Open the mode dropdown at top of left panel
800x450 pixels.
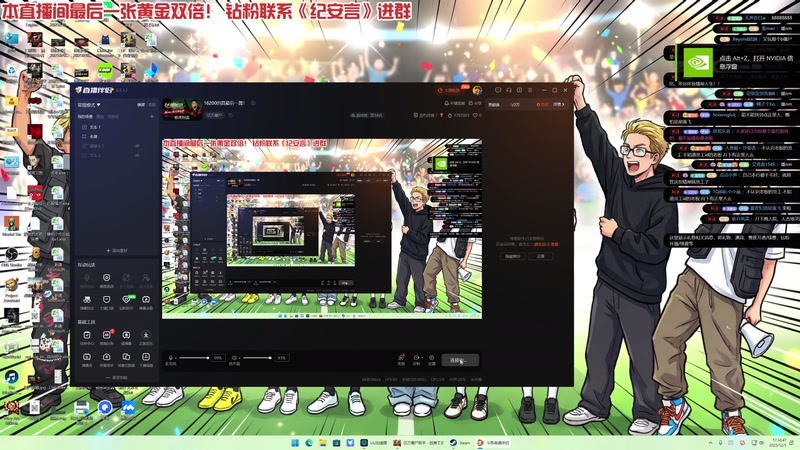point(89,105)
